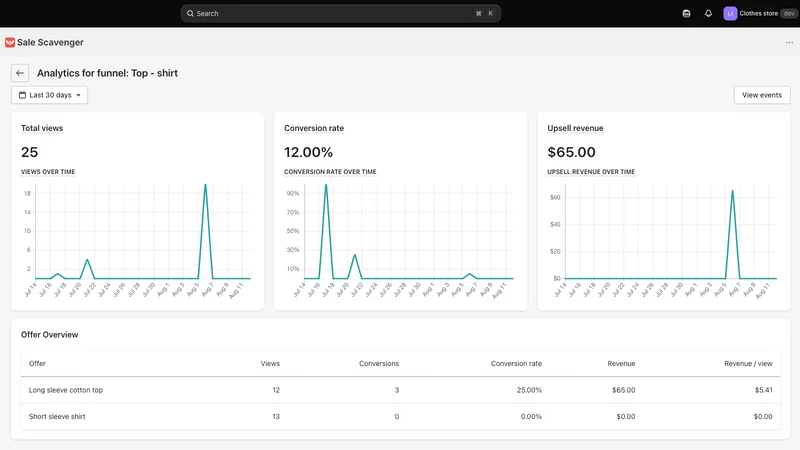
Task: Click the Conversions column header
Action: click(x=379, y=363)
